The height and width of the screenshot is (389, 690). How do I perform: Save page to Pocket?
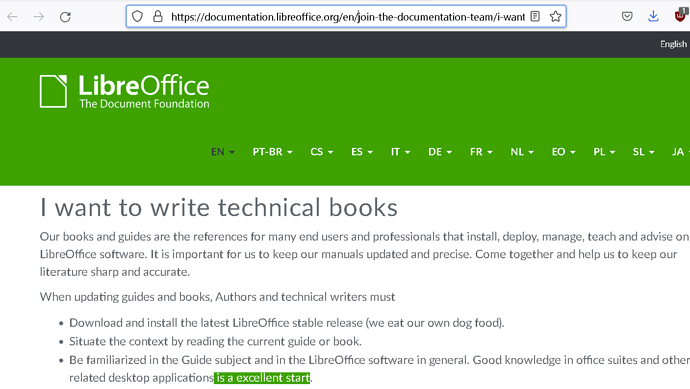[x=627, y=17]
